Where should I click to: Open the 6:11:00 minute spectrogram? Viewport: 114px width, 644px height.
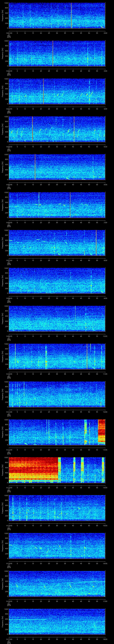point(57,394)
